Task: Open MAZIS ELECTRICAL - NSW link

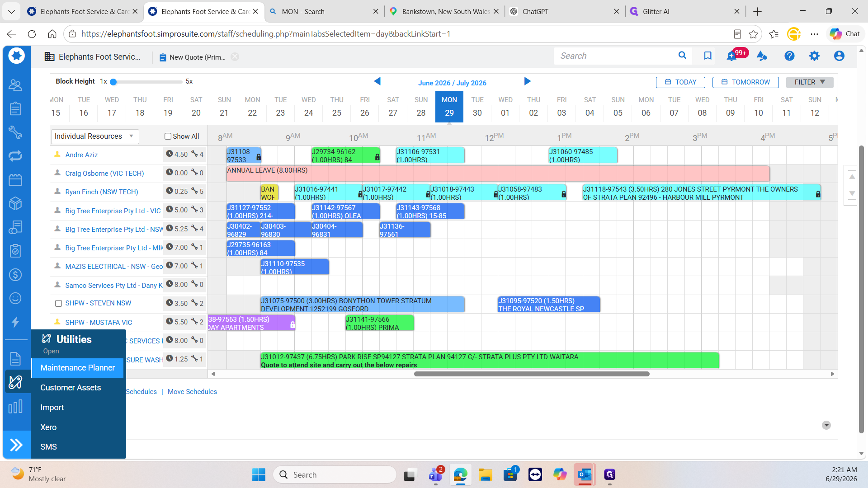Action: (114, 266)
